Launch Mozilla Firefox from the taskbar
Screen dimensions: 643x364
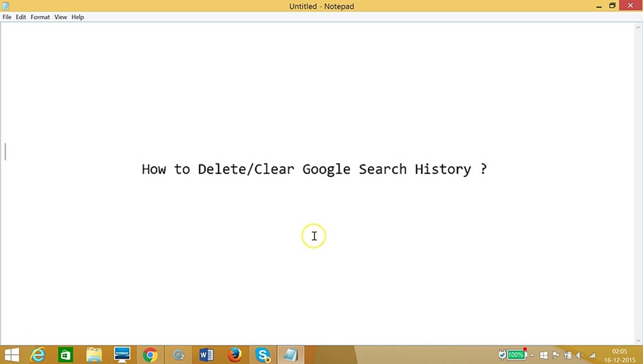click(x=235, y=355)
